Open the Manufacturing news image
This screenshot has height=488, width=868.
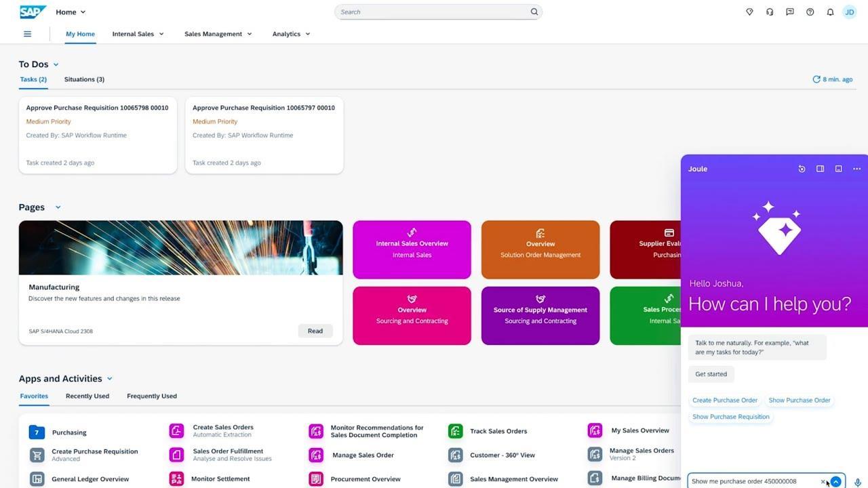[x=181, y=247]
